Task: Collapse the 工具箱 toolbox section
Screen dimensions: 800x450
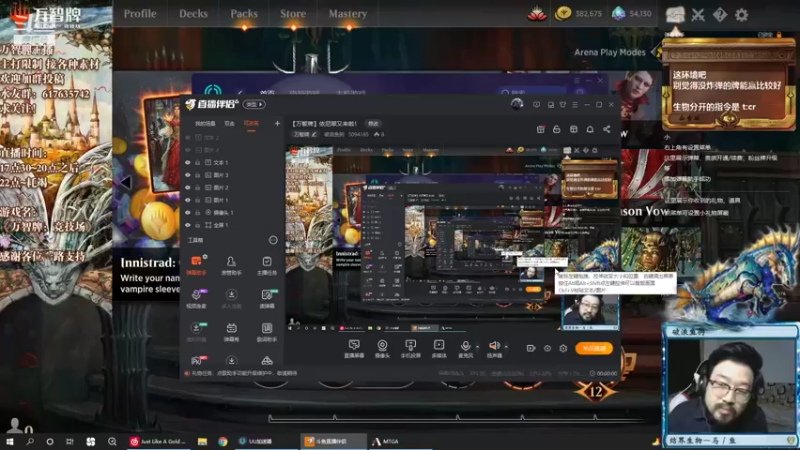Action: [273, 240]
